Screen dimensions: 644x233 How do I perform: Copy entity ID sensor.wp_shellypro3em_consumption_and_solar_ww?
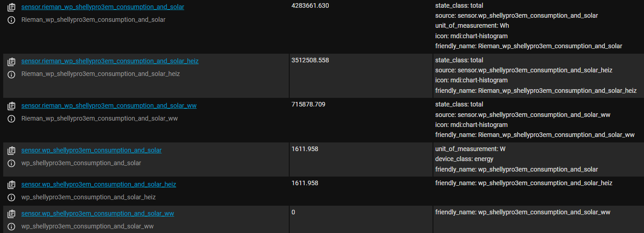pos(12,214)
